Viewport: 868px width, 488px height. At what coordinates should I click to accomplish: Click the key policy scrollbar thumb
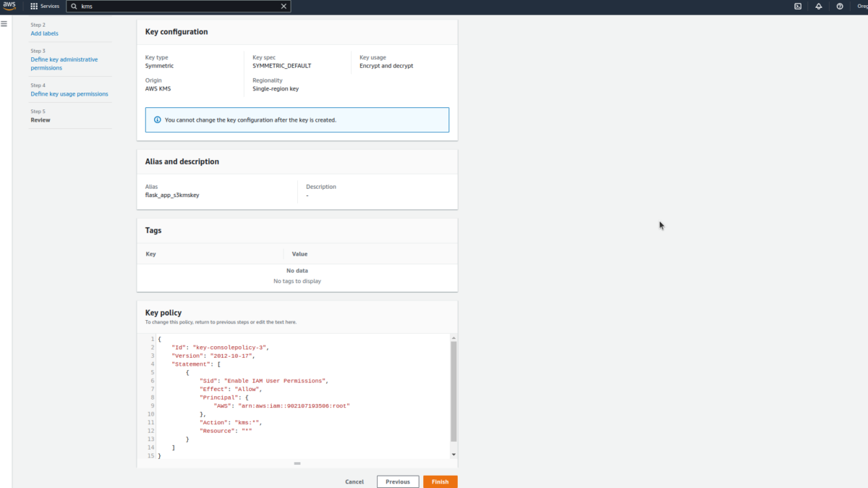click(x=454, y=391)
